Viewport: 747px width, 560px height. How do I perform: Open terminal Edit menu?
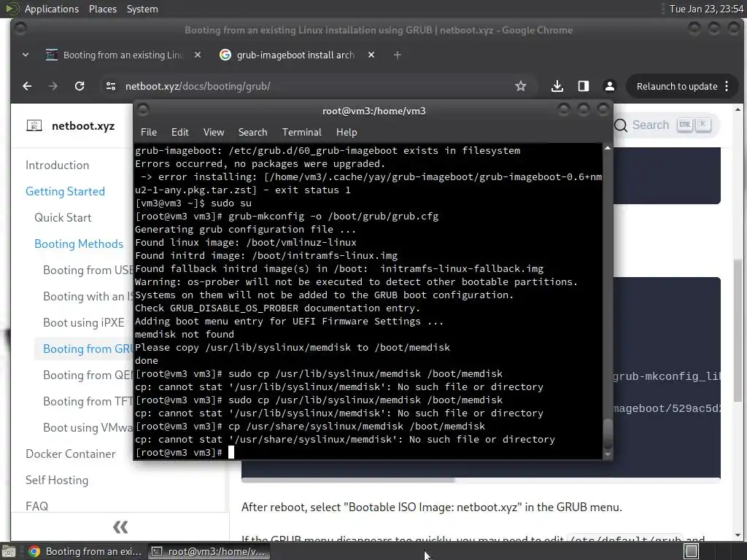coord(179,133)
